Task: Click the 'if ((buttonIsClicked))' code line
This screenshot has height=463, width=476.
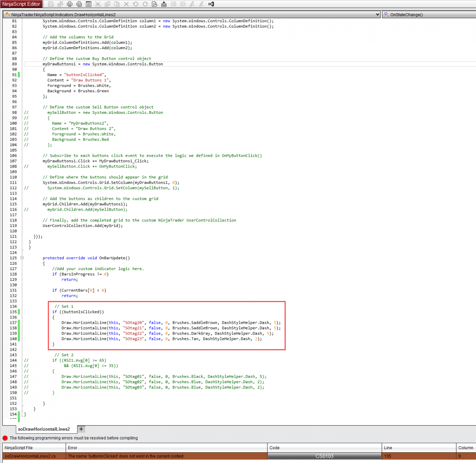Action: click(78, 312)
